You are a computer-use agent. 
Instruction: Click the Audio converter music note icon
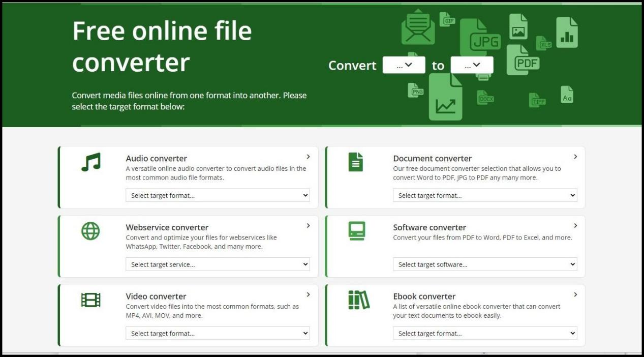point(91,162)
